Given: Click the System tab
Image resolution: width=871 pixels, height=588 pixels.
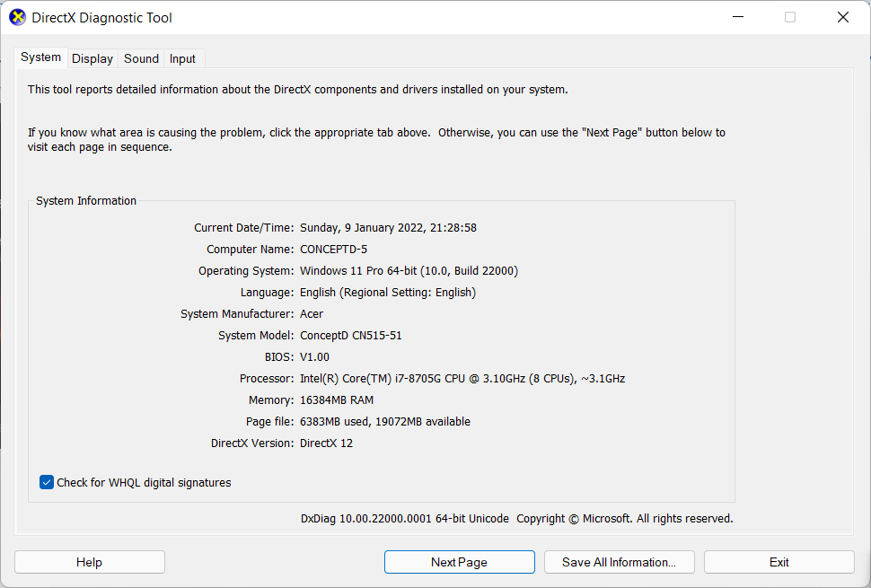Looking at the screenshot, I should pos(40,57).
